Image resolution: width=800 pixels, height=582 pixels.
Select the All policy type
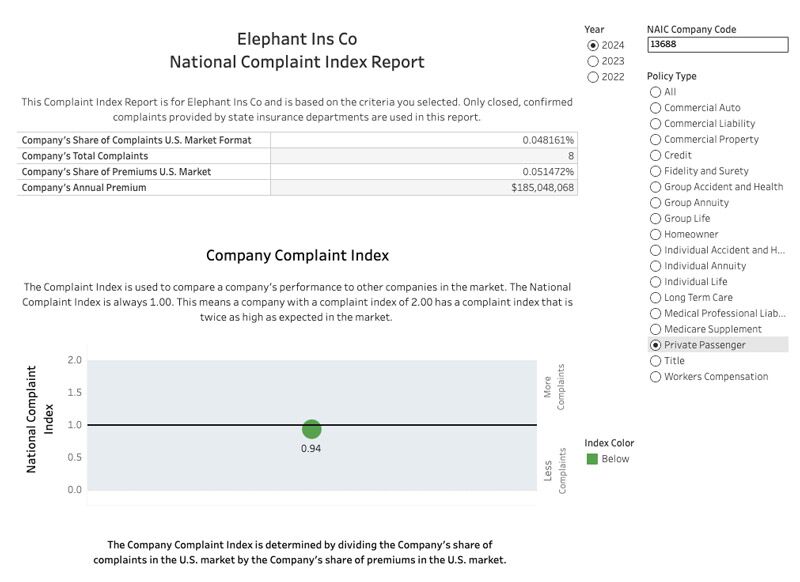(656, 92)
